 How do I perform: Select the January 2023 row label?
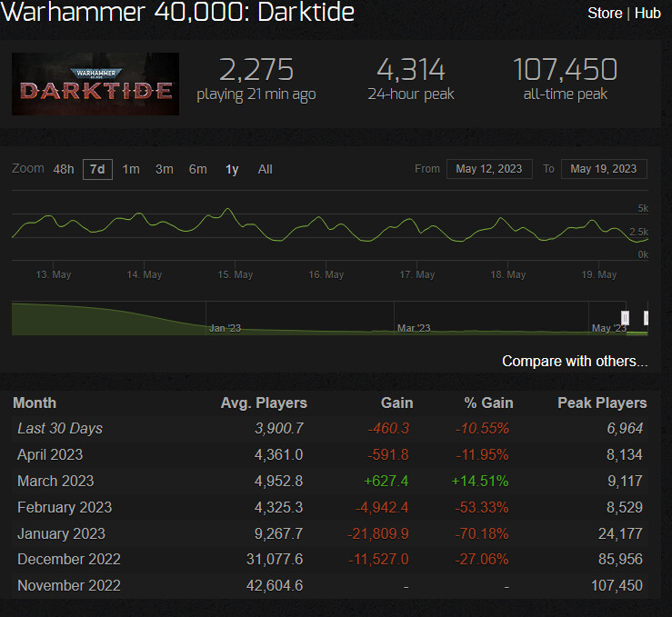[x=61, y=534]
